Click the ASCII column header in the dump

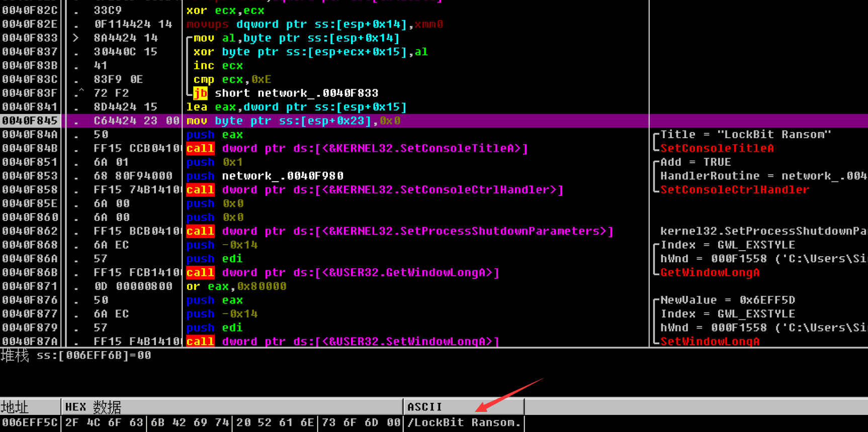click(x=464, y=406)
